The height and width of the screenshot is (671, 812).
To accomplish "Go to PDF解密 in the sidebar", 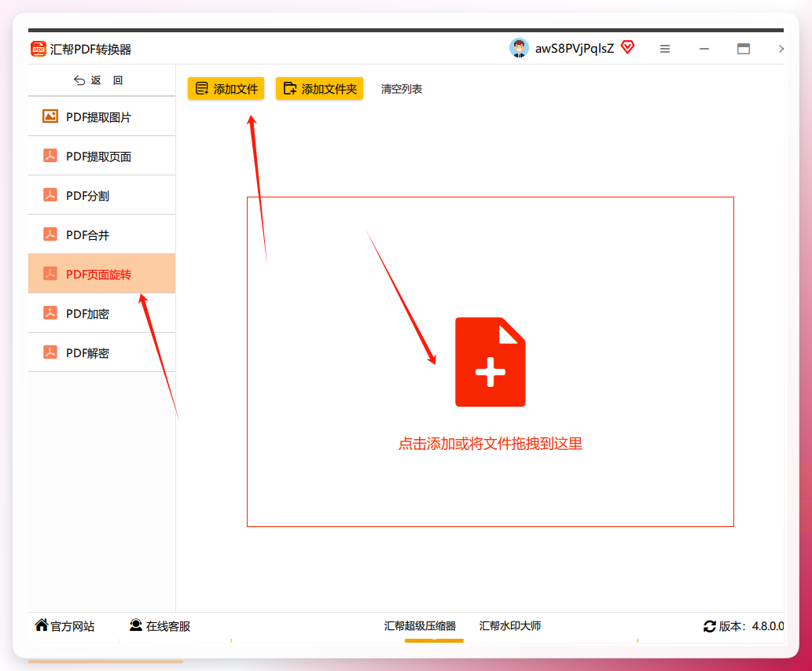I will (102, 353).
